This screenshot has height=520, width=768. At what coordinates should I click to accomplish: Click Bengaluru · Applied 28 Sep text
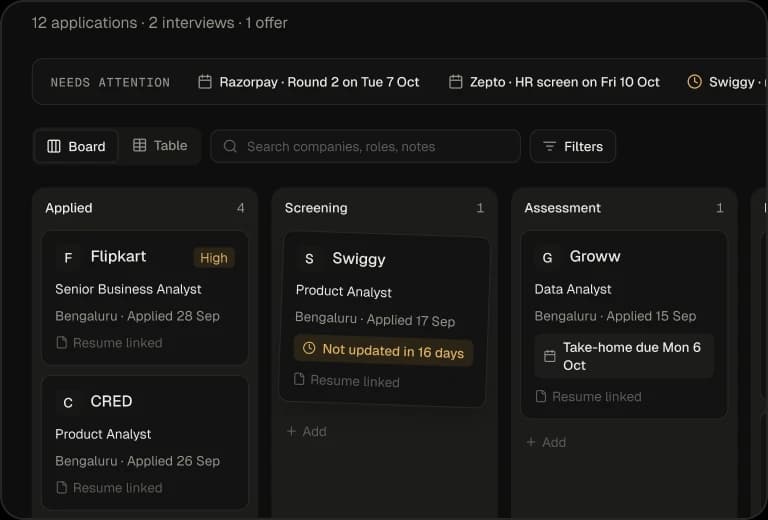click(x=138, y=316)
